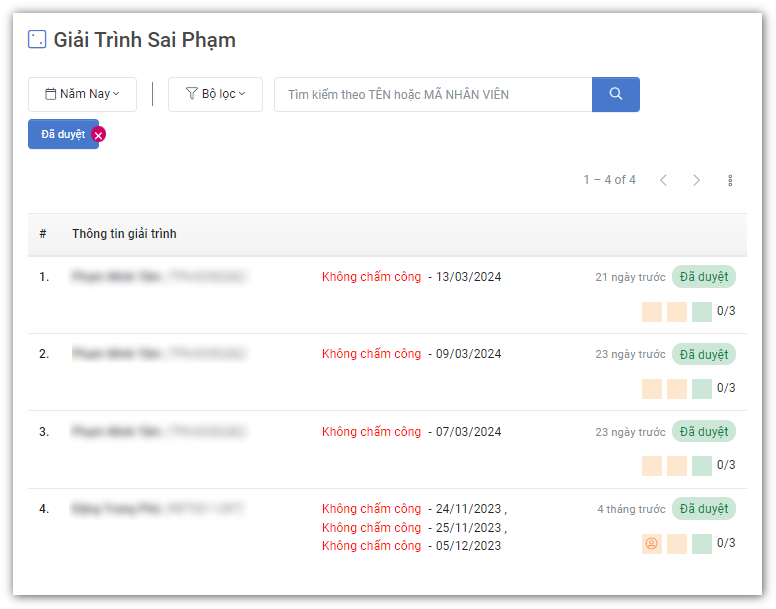The width and height of the screenshot is (776, 609).
Task: Click the page title icon beside Giải Trình Sai Phạm
Action: pos(37,40)
